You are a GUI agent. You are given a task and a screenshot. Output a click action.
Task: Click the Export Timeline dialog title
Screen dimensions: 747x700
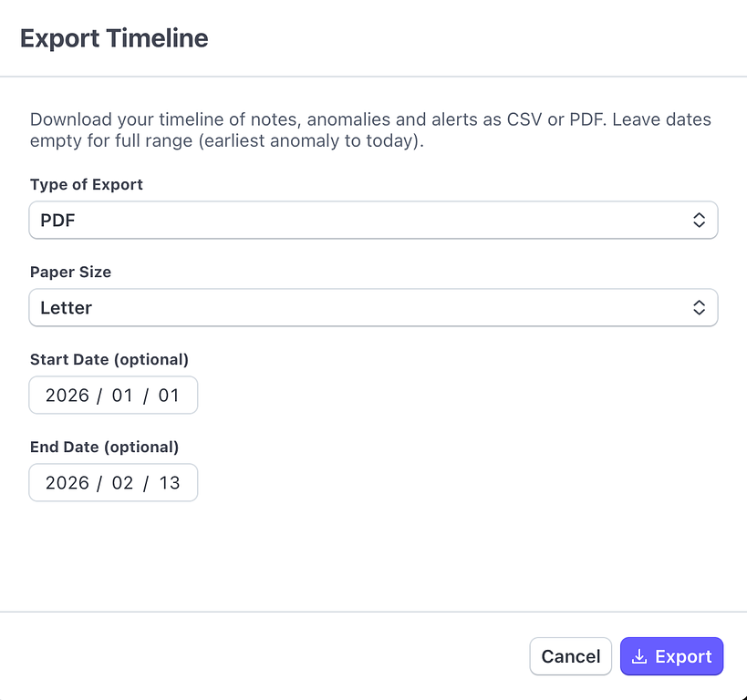point(114,38)
